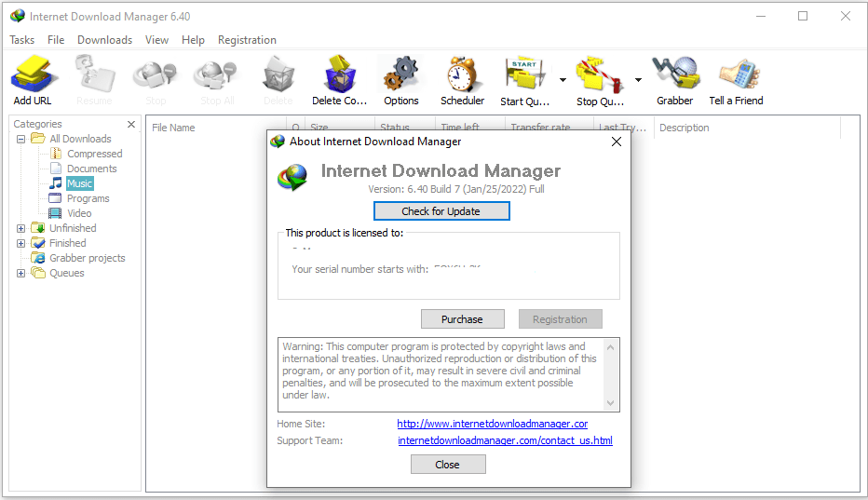This screenshot has height=500, width=868.
Task: Select the Programs category icon
Action: tap(55, 198)
